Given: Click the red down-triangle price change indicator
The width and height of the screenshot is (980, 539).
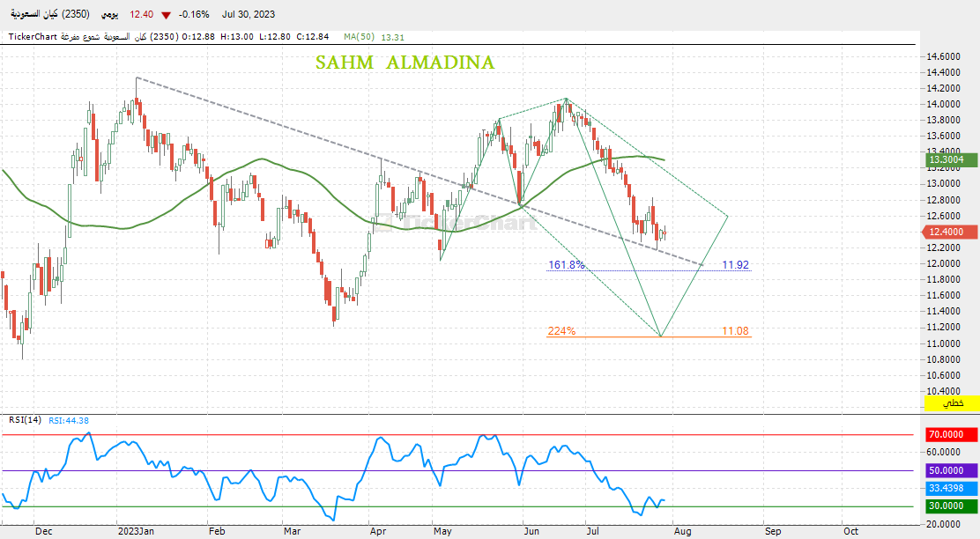Looking at the screenshot, I should [167, 15].
